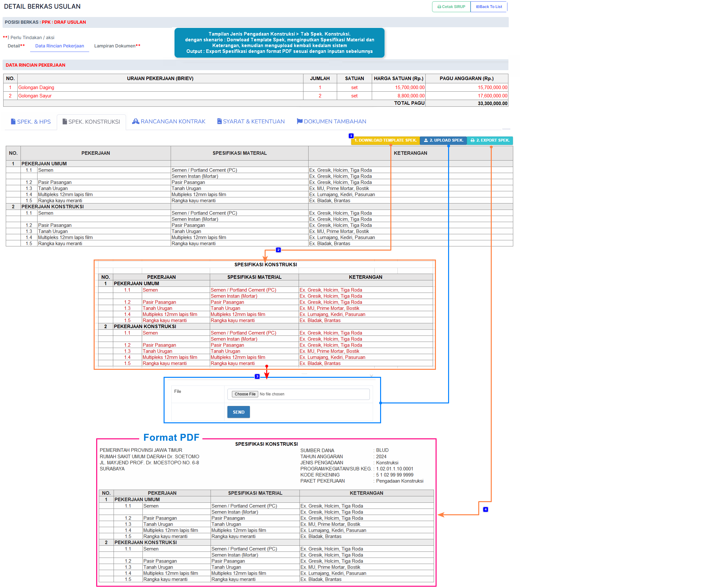Click the print icon in Cetak SIRUP
Viewport: 723px width, 588px height.
coord(439,7)
